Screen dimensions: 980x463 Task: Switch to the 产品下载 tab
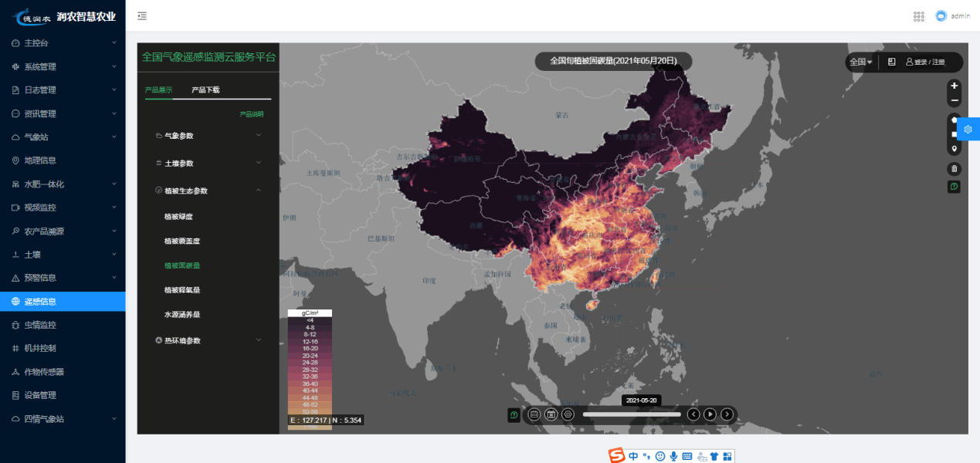click(x=205, y=90)
